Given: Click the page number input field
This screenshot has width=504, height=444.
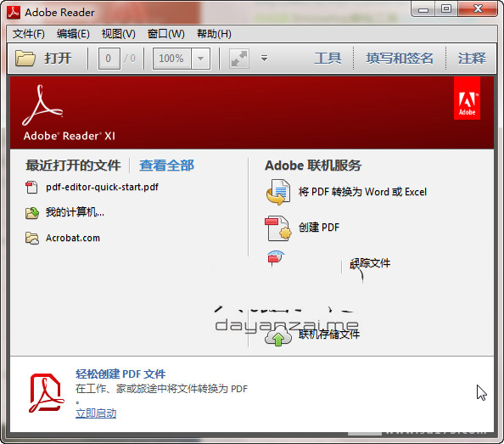Looking at the screenshot, I should click(109, 59).
